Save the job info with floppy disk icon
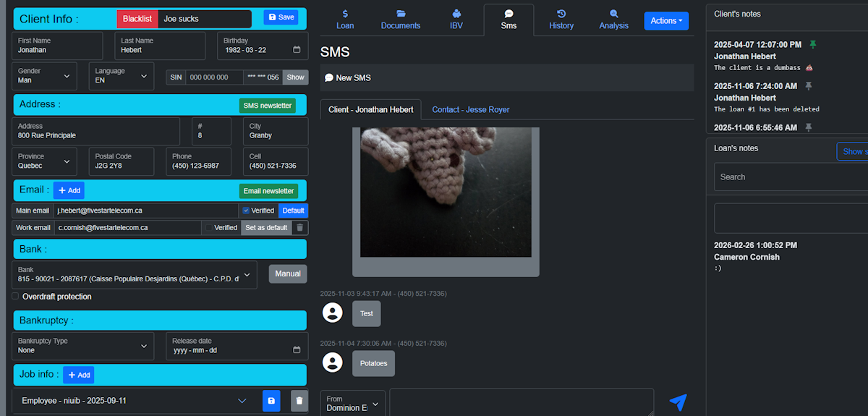 click(x=271, y=401)
